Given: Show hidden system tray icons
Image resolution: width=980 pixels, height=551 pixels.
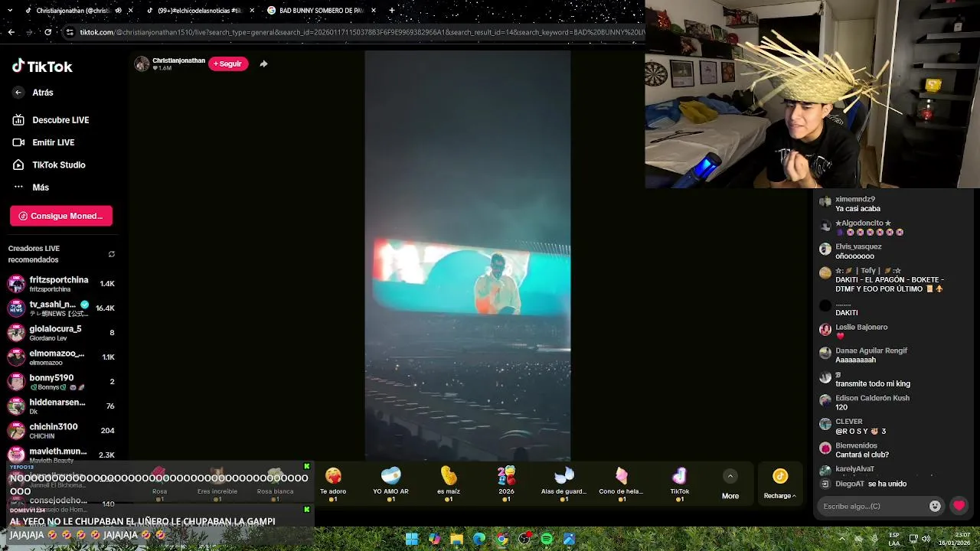Looking at the screenshot, I should pos(841,539).
